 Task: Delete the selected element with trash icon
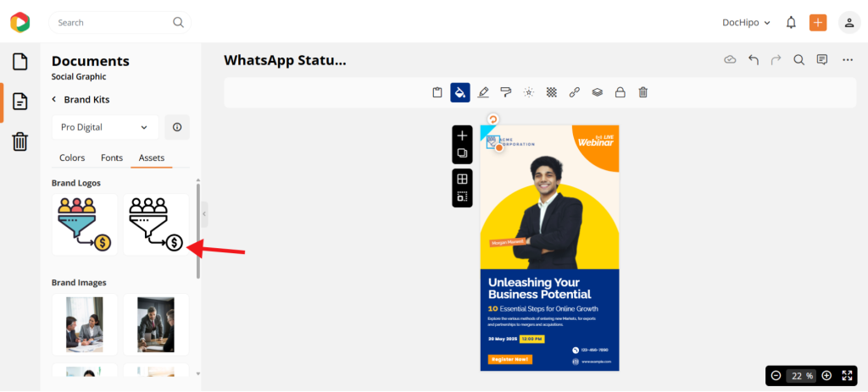click(643, 92)
